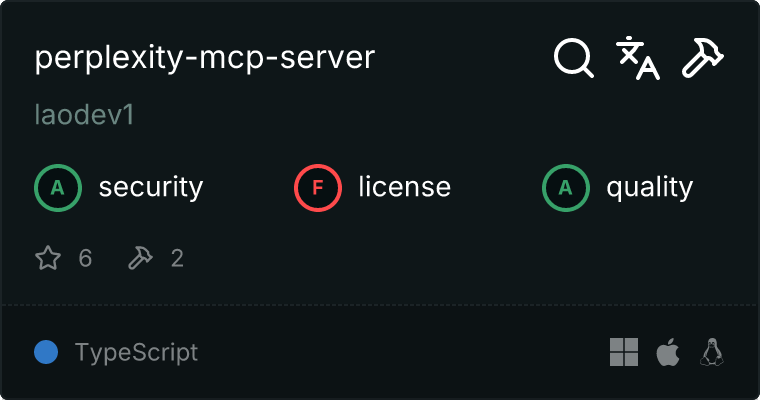This screenshot has height=400, width=760.
Task: Open the perplexity-mcp-server title link
Action: tap(204, 58)
